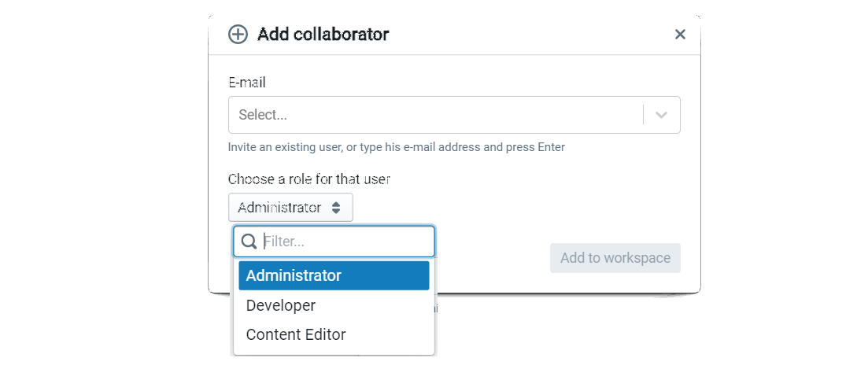Image resolution: width=868 pixels, height=380 pixels.
Task: Click the Add collaborator title text
Action: (x=323, y=35)
